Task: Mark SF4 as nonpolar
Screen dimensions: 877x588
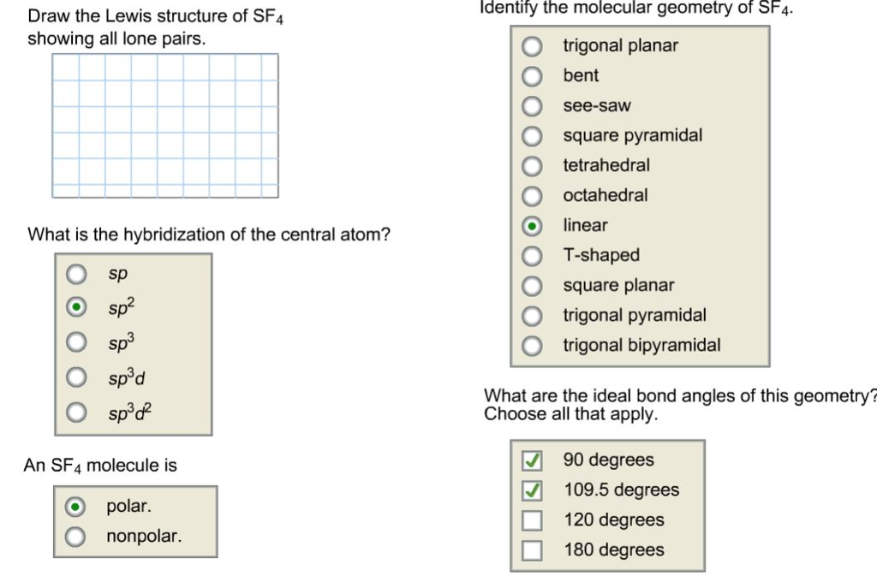Action: (75, 536)
